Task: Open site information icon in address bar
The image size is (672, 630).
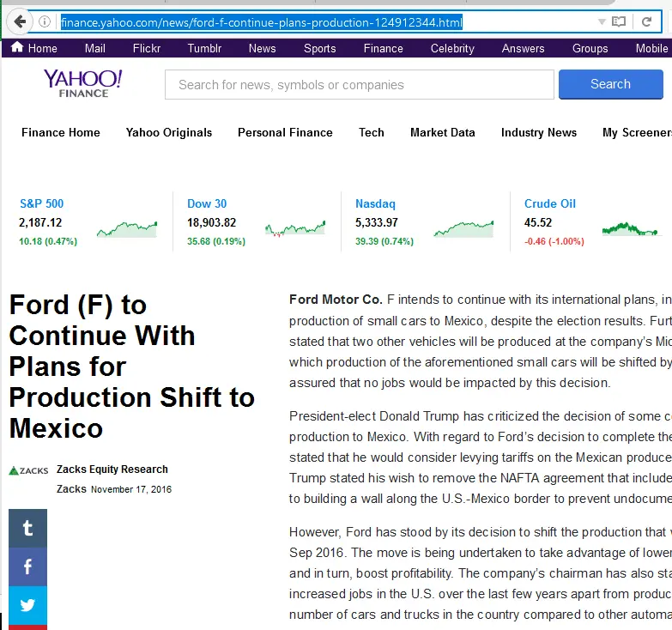Action: click(x=45, y=21)
